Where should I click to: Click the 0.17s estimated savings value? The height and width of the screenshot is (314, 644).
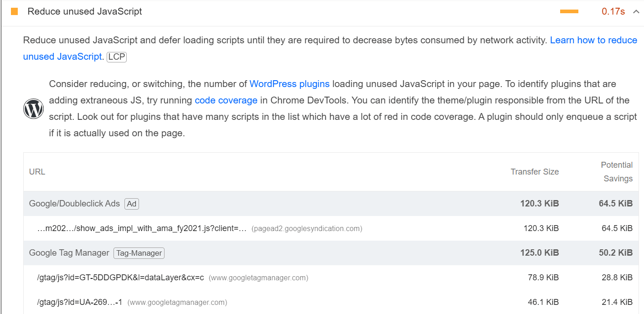click(613, 12)
